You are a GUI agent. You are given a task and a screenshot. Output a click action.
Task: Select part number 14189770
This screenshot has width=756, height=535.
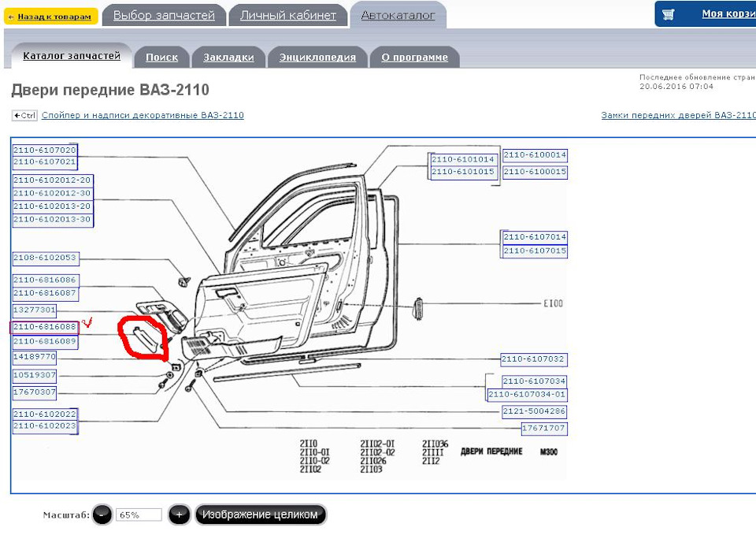tap(34, 356)
